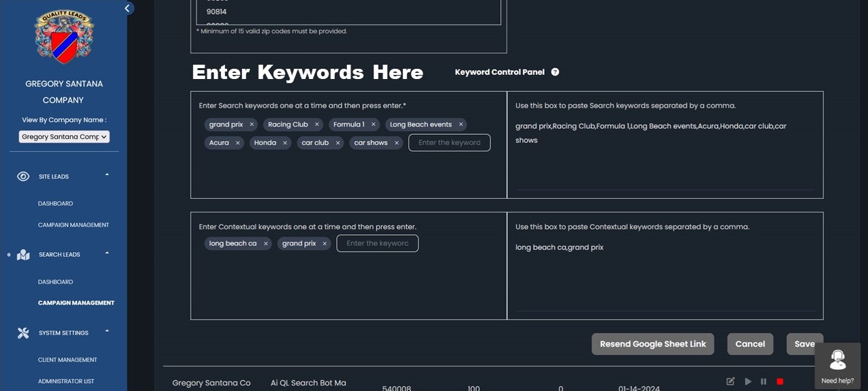Collapse the Search Leads menu section
This screenshot has width=868, height=391.
click(107, 253)
